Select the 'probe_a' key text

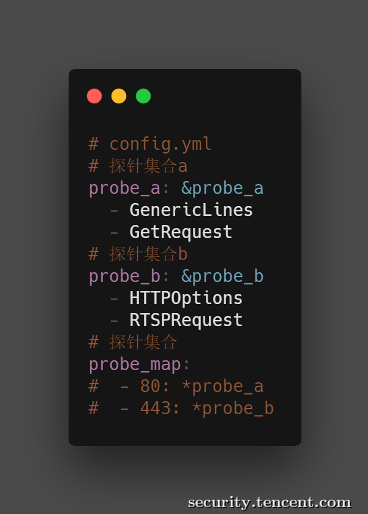pos(124,189)
